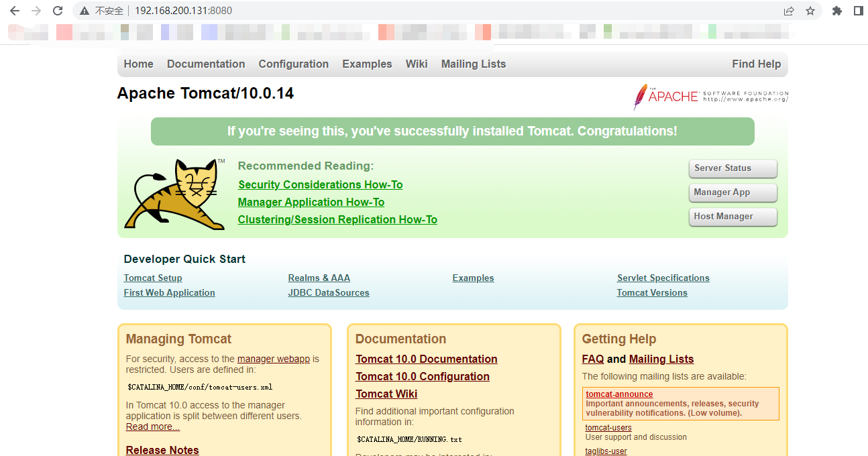
Task: Click the Tomcat cat mascot image
Action: point(175,194)
